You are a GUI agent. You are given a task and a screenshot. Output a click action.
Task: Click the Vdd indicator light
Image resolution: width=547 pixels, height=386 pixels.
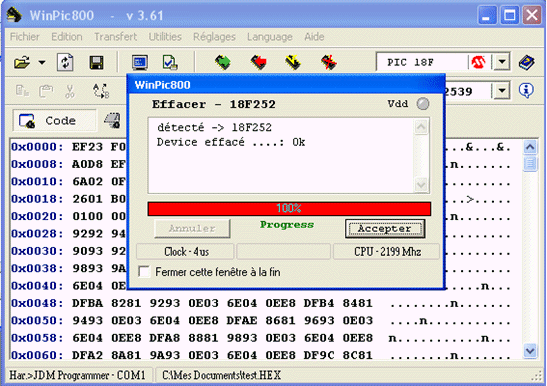[x=423, y=104]
